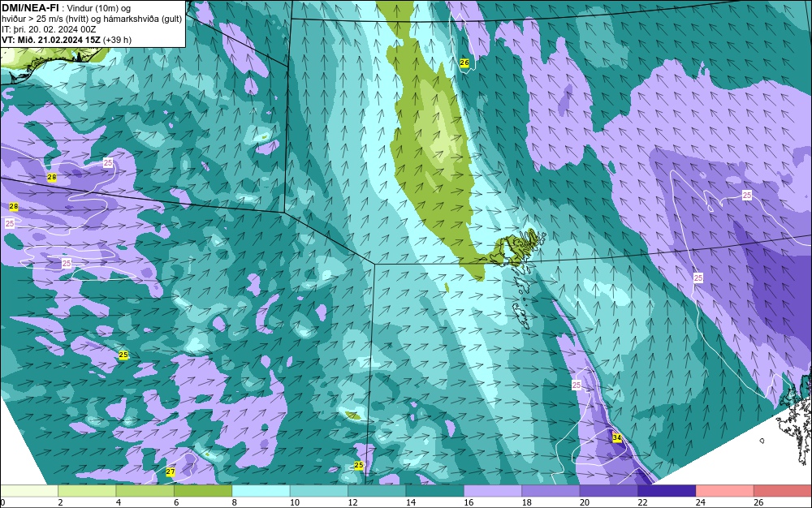Select the 'Vindur (10m) og' header text

(99, 8)
